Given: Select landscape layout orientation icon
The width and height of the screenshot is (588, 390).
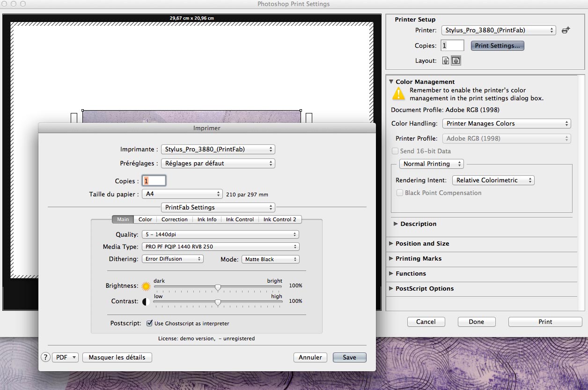Looking at the screenshot, I should coord(456,60).
